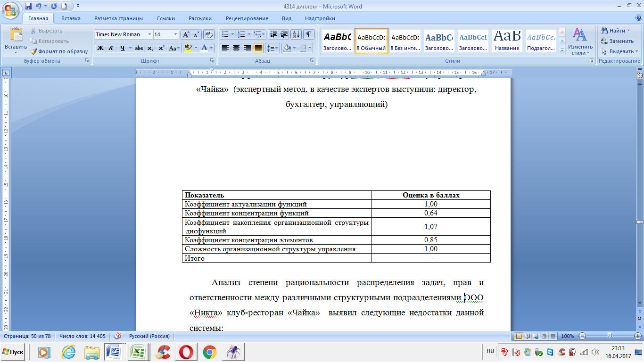The image size is (644, 362).
Task: Center the paragraph text
Action: (236, 48)
